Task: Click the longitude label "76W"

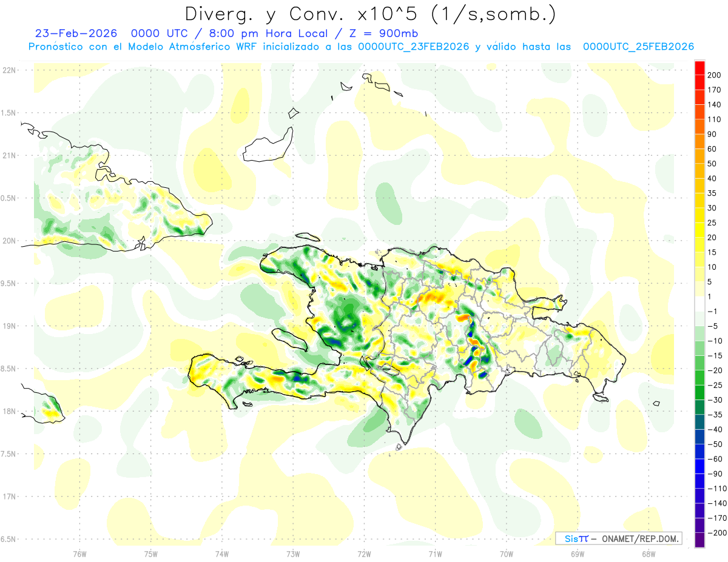Action: (x=79, y=554)
